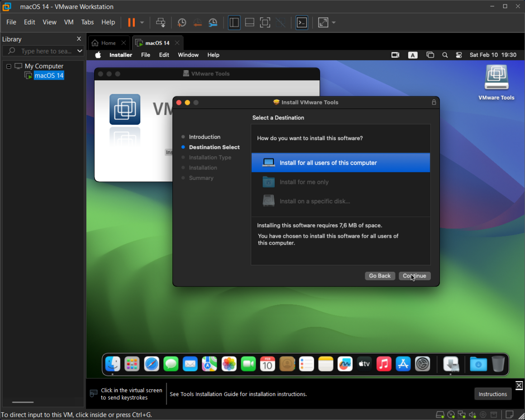
Task: Collapse the My Computer tree node
Action: tap(9, 66)
